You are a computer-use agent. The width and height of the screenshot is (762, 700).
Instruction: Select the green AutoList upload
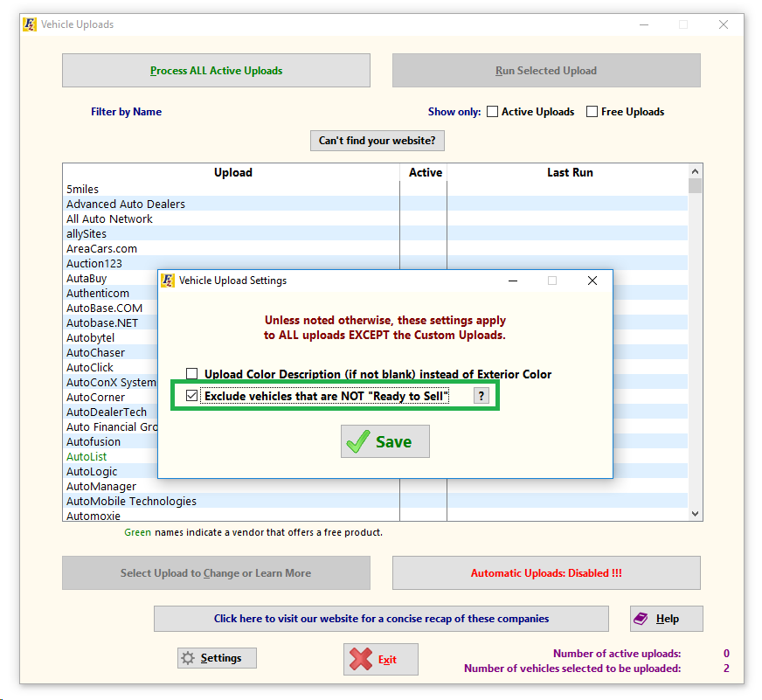[111, 456]
